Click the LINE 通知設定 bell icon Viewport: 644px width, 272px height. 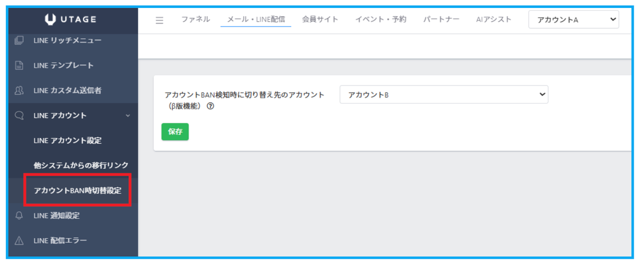pyautogui.click(x=19, y=216)
